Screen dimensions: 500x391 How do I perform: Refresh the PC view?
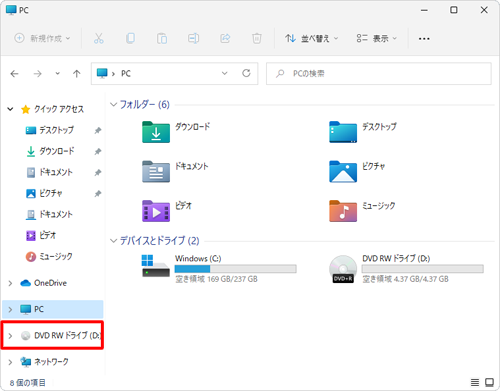(246, 73)
